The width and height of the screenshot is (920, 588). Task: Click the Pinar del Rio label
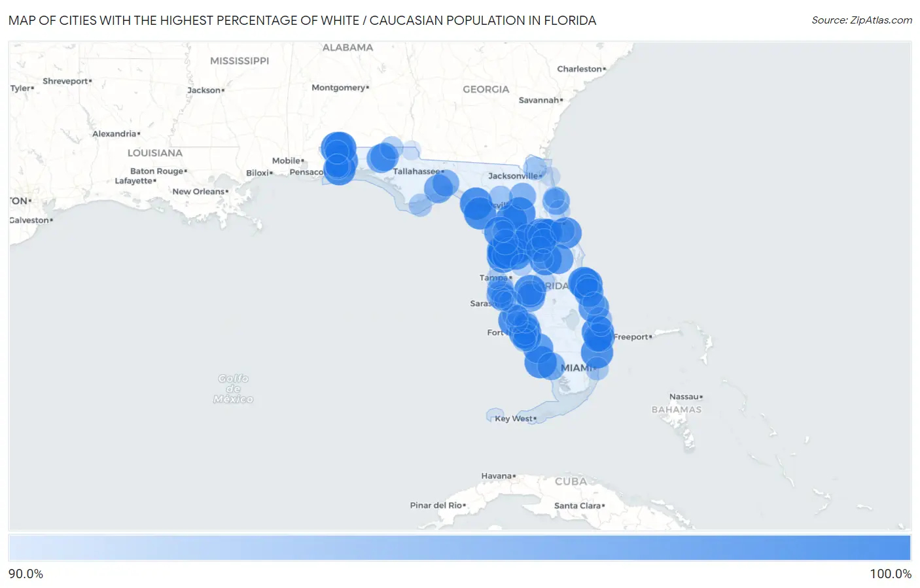tap(436, 506)
